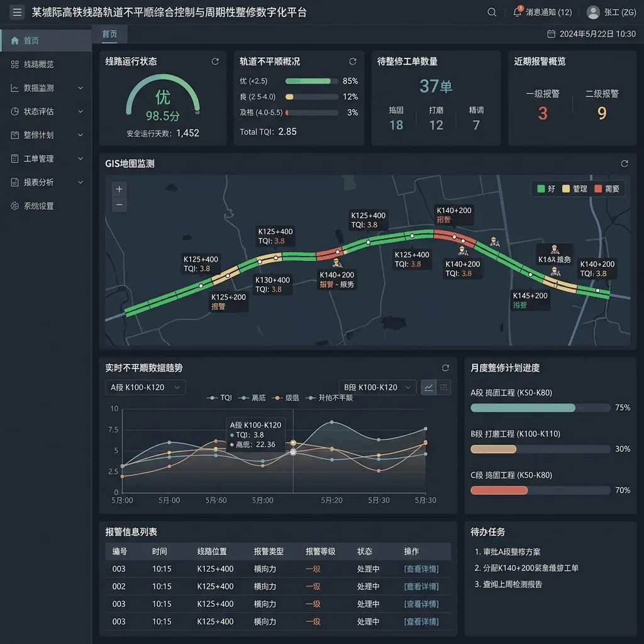Refresh the 线路运行状态 card
Image resolution: width=644 pixels, height=644 pixels.
pos(215,62)
